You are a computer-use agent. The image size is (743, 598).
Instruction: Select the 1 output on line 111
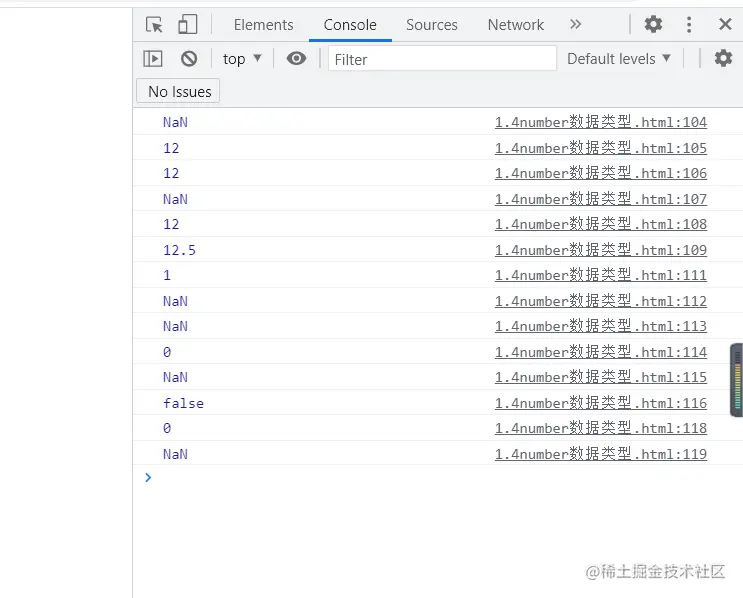(x=167, y=275)
